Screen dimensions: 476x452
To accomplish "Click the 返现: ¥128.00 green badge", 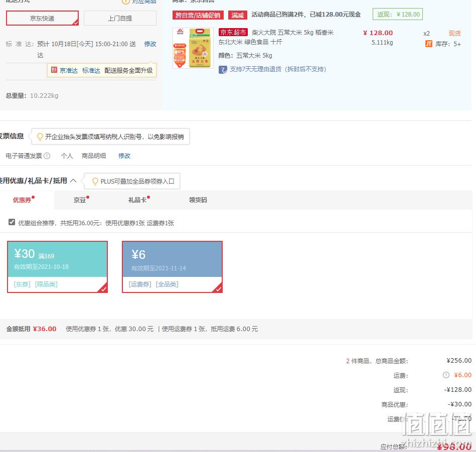I will coord(398,14).
